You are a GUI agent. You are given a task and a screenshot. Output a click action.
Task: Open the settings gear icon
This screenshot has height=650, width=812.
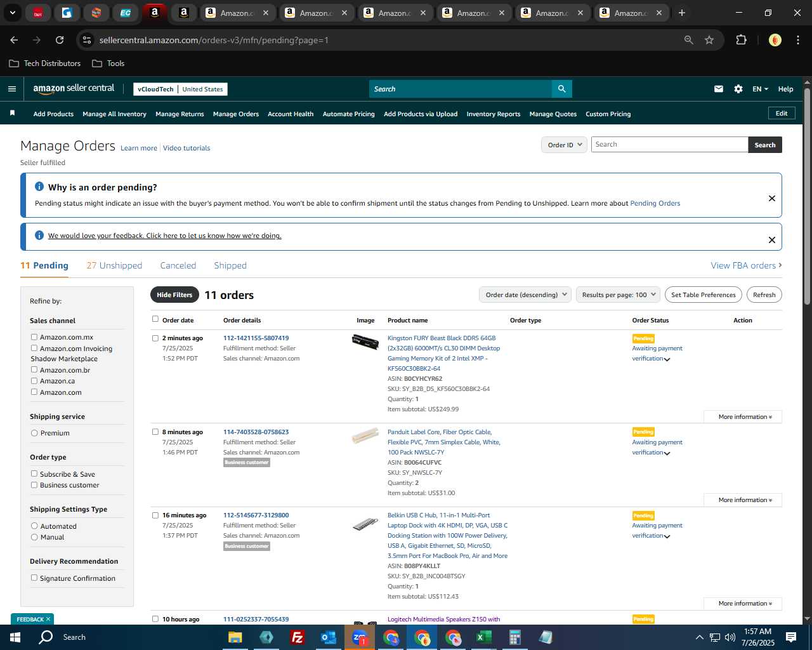[x=738, y=89]
